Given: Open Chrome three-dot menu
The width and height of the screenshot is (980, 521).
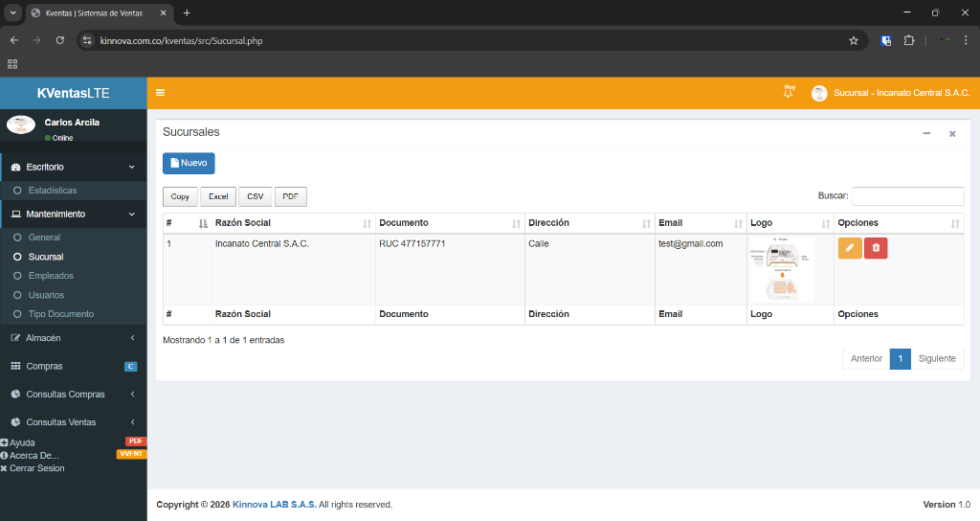Looking at the screenshot, I should tap(966, 40).
